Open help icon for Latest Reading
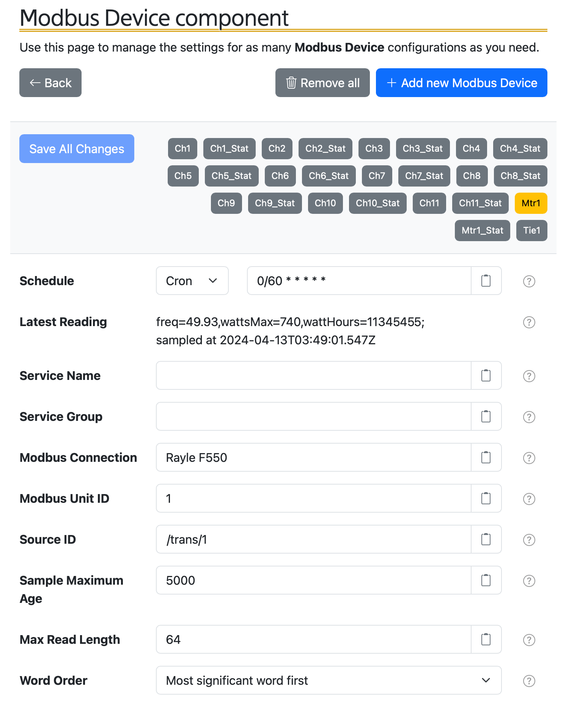This screenshot has height=706, width=588. pyautogui.click(x=529, y=322)
